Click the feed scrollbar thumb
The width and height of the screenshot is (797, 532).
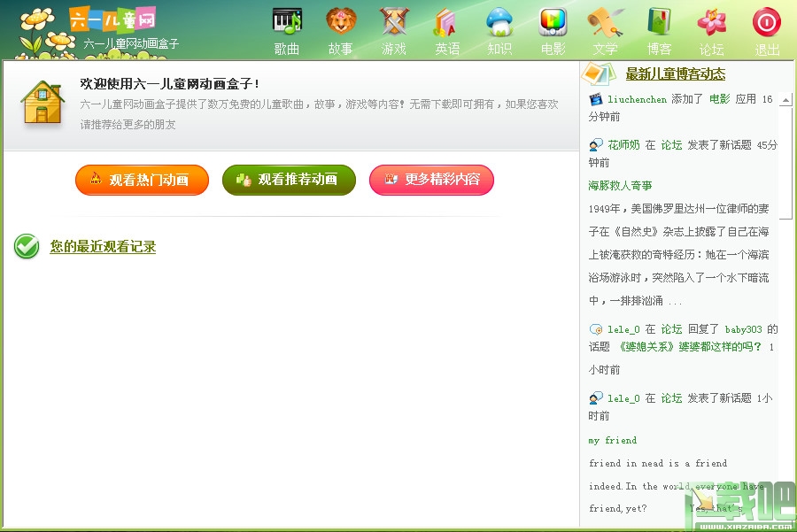tap(785, 163)
